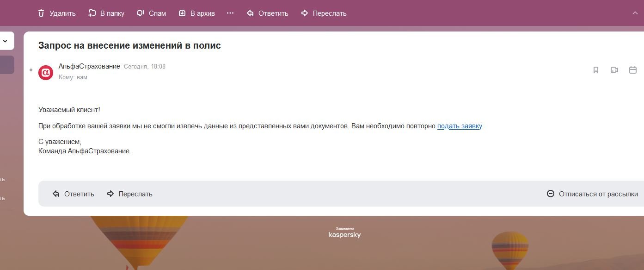The image size is (644, 270).
Task: Create an event with the calendar icon
Action: tap(633, 70)
